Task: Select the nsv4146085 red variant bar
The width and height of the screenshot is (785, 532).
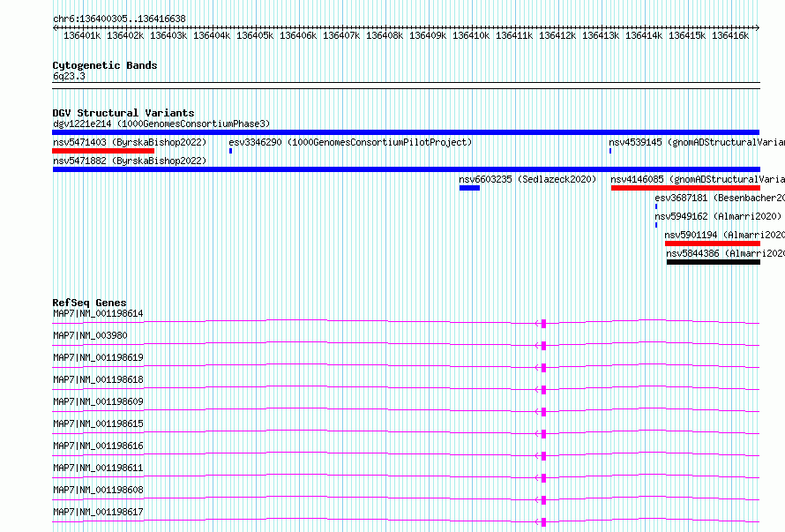Action: [x=685, y=188]
